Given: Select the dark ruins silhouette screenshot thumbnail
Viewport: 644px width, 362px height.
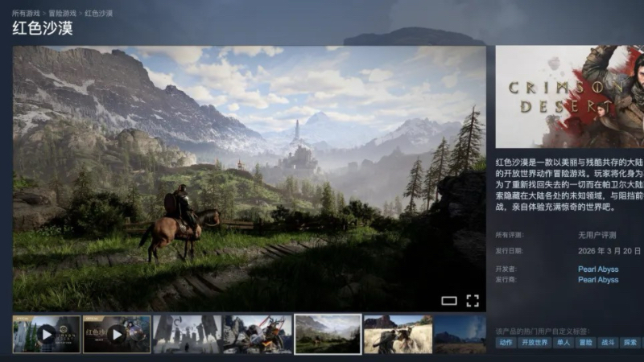Looking at the screenshot, I should (187, 334).
